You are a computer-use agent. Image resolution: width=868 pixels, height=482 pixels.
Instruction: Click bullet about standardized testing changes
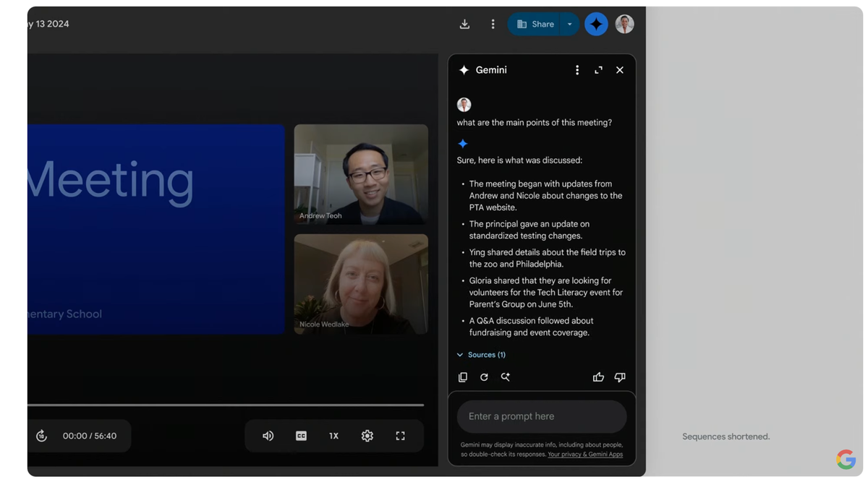(x=529, y=230)
